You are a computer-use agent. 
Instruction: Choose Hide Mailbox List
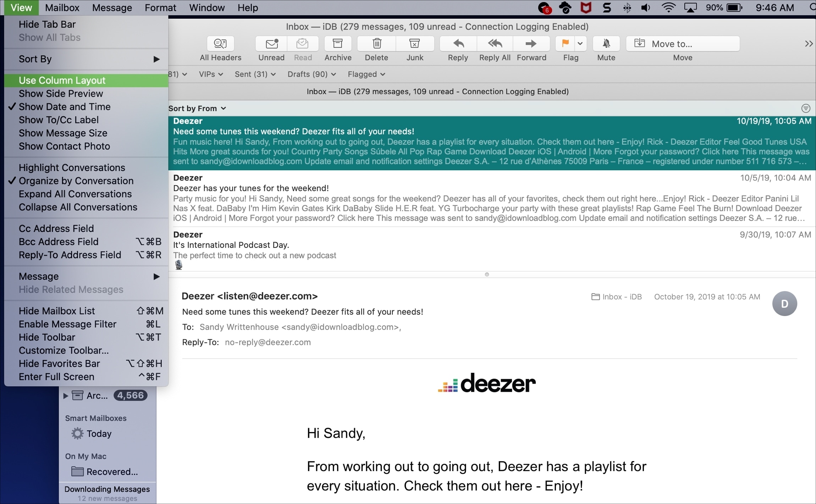[86, 311]
